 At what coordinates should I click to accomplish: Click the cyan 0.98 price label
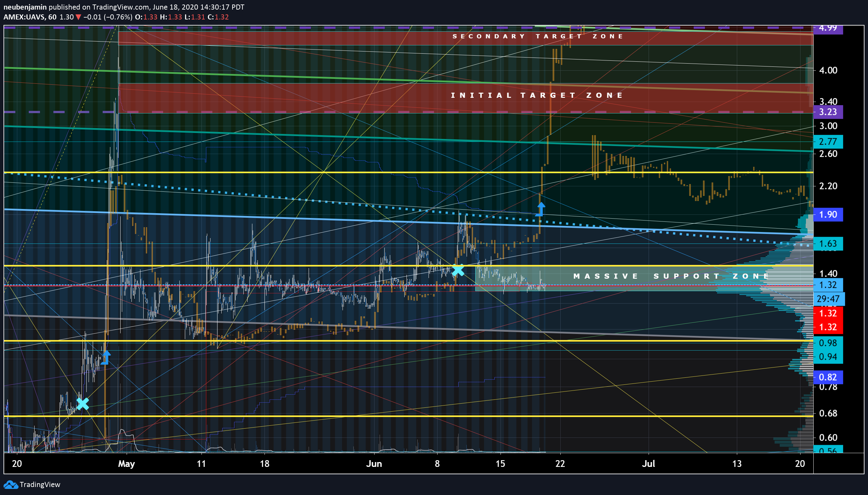828,343
